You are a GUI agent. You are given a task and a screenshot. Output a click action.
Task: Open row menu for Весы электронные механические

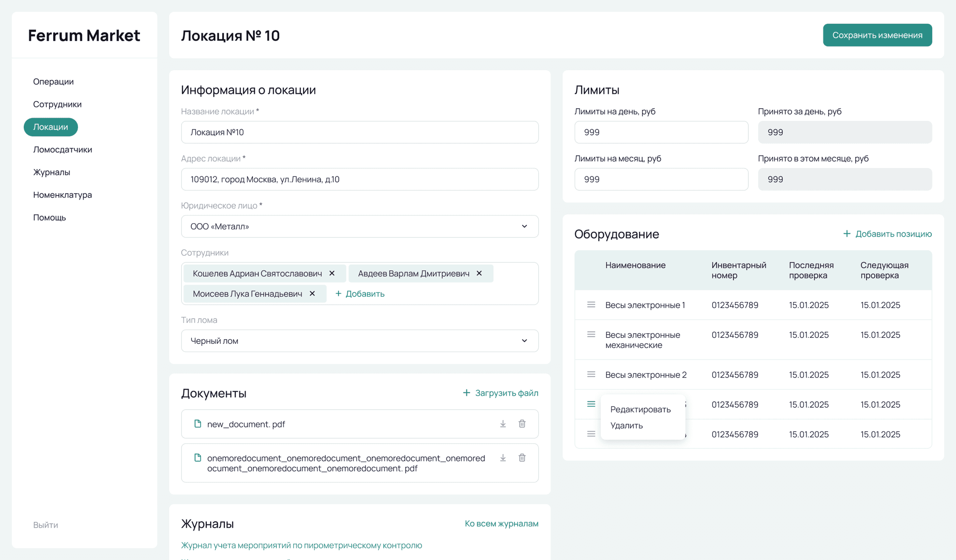click(x=591, y=335)
